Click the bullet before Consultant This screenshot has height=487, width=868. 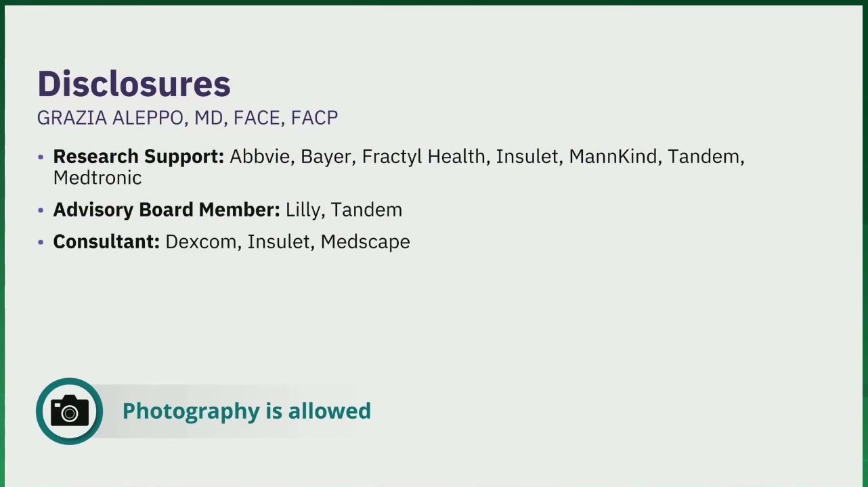point(41,242)
